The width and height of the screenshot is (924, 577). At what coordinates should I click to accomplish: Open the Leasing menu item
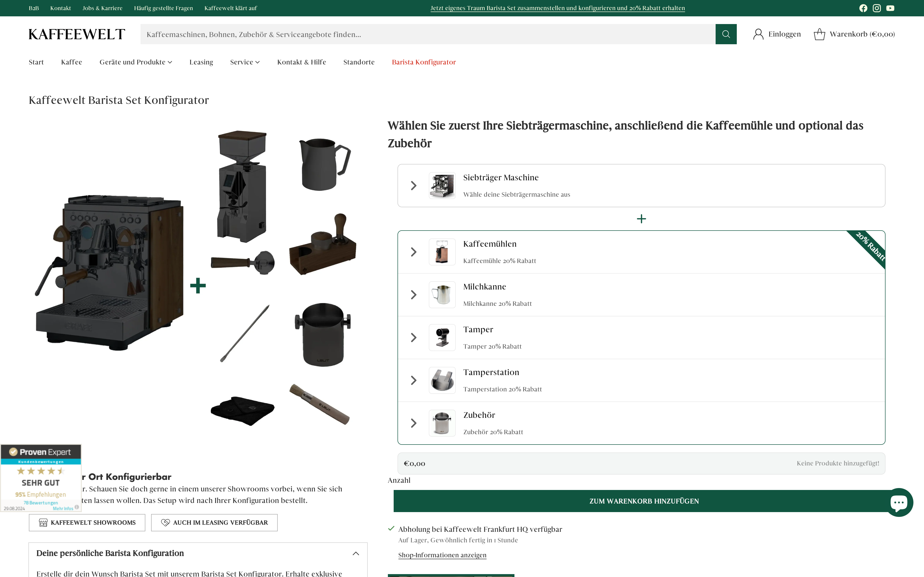pyautogui.click(x=201, y=62)
